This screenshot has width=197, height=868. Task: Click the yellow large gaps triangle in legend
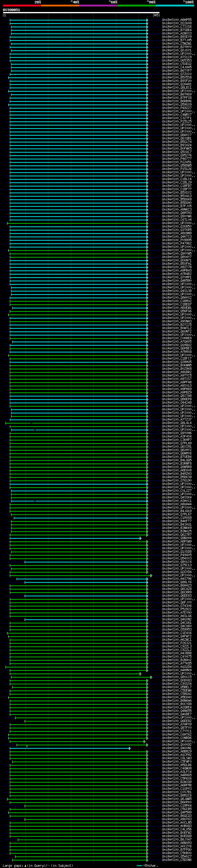(x=25, y=865)
